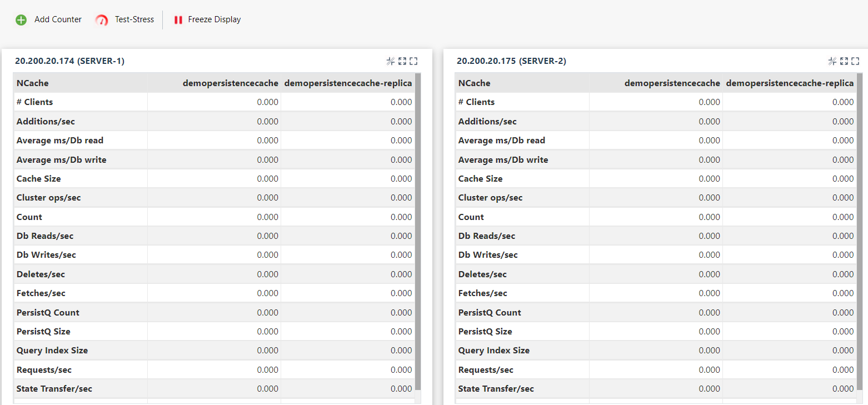Select Requests/sec row in SERVER-1
The image size is (868, 405).
click(x=214, y=369)
